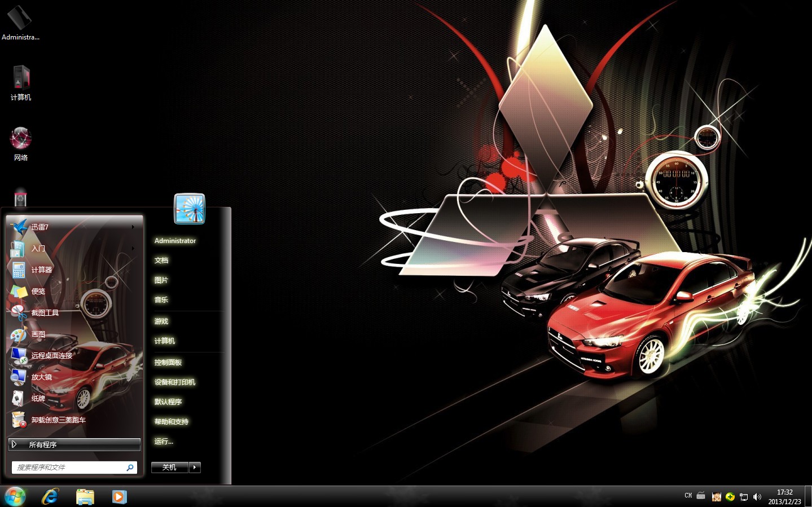Open the 计算机 desktop icon
Screen dimensions: 812x507
tap(20, 83)
